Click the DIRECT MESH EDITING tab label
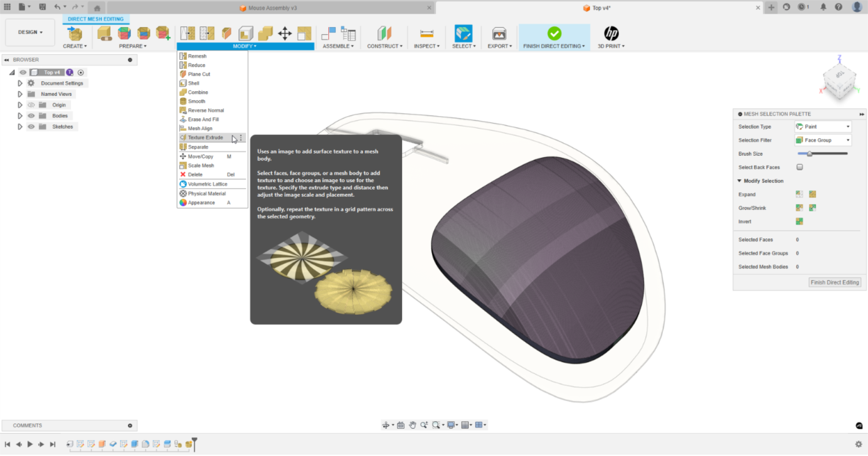 pyautogui.click(x=96, y=19)
